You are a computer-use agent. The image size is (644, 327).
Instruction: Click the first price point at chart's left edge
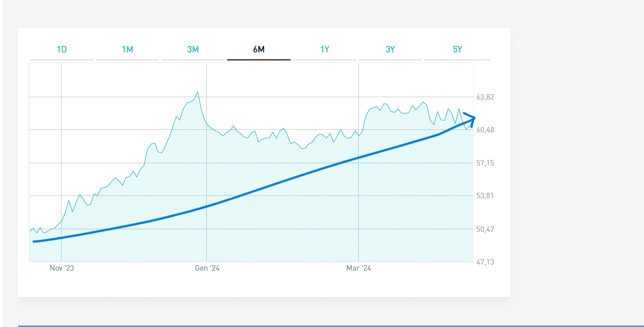click(x=30, y=230)
